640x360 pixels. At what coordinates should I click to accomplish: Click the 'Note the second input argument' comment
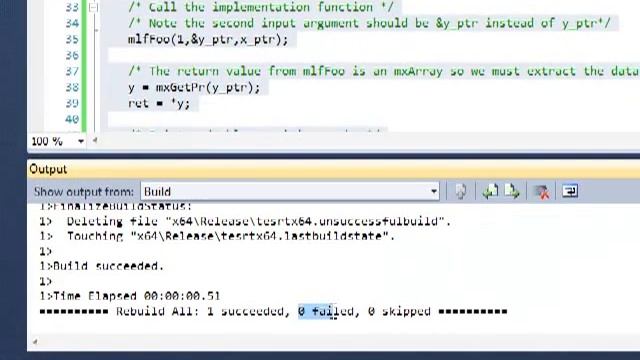click(x=369, y=23)
